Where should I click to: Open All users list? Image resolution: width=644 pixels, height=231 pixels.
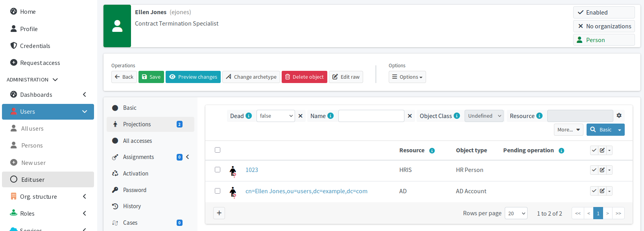click(x=48, y=128)
